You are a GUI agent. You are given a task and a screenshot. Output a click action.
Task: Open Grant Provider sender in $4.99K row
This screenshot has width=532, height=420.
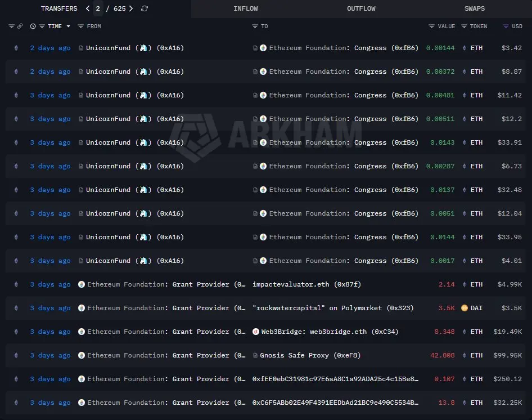pos(166,284)
